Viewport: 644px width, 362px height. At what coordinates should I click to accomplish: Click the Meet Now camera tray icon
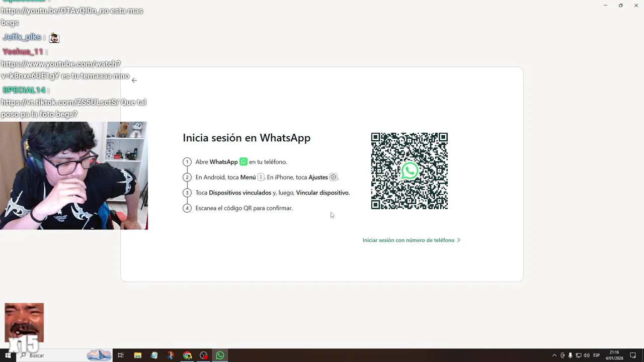pyautogui.click(x=562, y=355)
